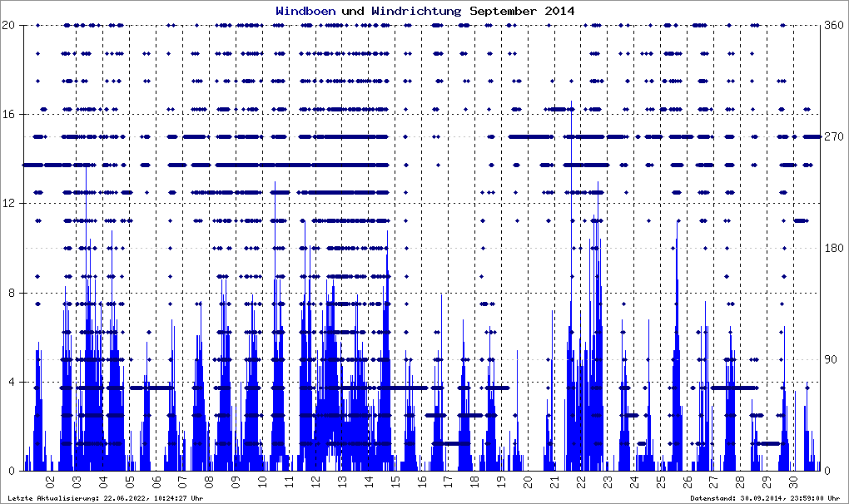Click the x-axis day label '12'

315,482
